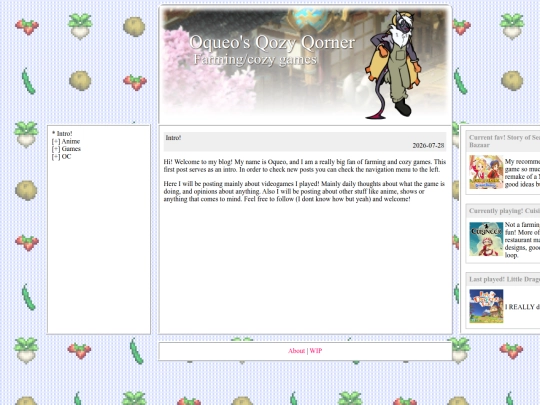Click the Intro! post title
Viewport: 540px width, 405px height.
pos(173,138)
